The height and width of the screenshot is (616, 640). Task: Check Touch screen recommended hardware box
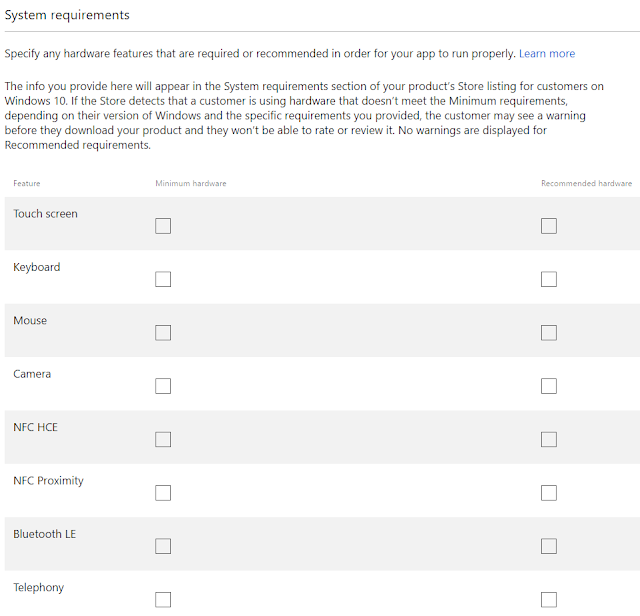pos(549,226)
